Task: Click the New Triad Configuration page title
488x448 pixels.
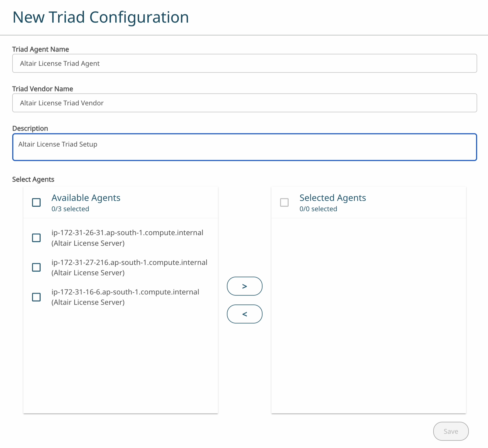Action: tap(101, 17)
